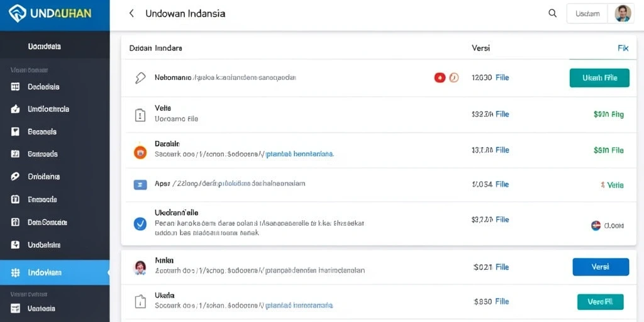
Task: Click the Fik tab header
Action: (x=623, y=48)
